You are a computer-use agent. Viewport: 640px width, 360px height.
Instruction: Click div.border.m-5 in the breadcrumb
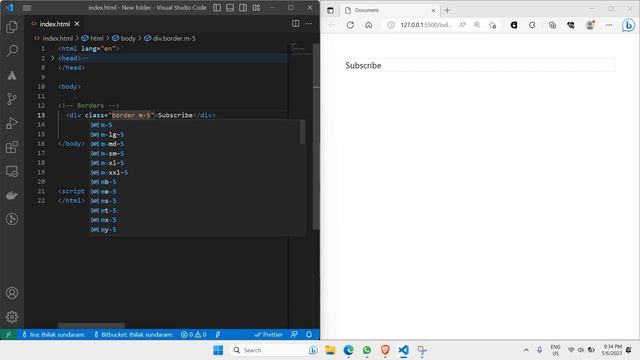[174, 38]
